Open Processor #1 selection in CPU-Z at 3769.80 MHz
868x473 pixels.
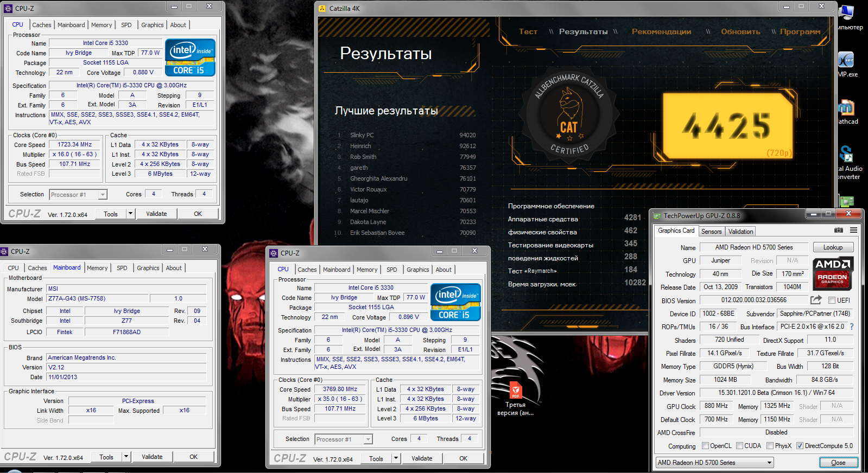[344, 439]
